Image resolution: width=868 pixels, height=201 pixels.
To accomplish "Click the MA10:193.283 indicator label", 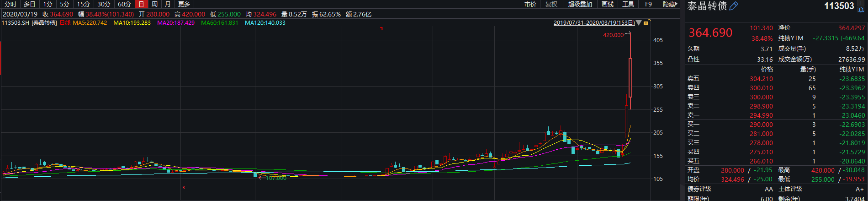I will tap(132, 22).
